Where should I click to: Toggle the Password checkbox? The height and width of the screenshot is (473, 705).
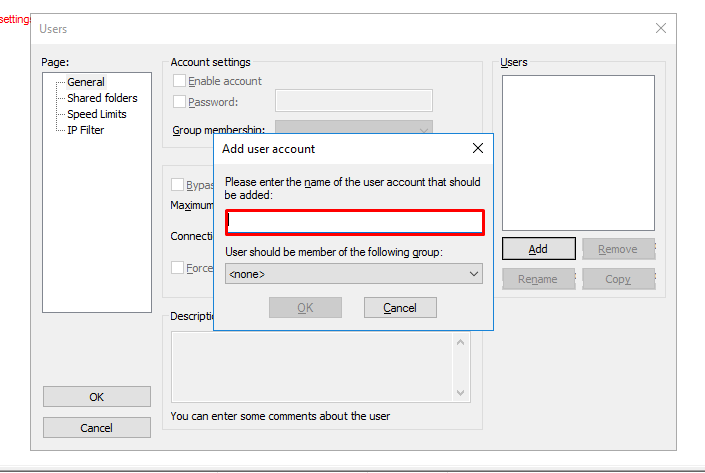coord(179,101)
